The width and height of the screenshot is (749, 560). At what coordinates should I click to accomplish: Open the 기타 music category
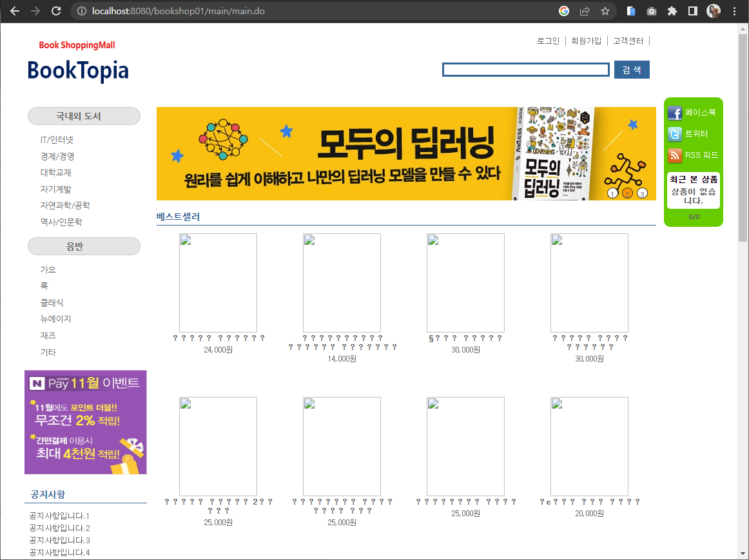click(48, 352)
